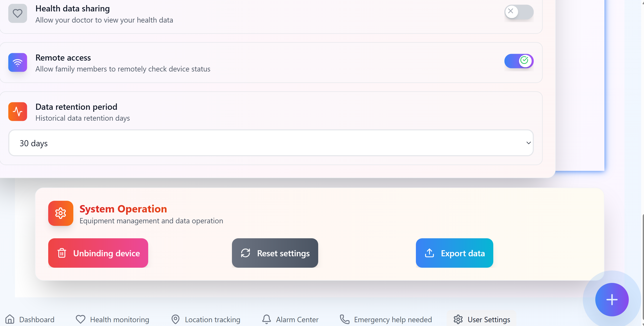Switch to the Location tracking tab

click(206, 319)
